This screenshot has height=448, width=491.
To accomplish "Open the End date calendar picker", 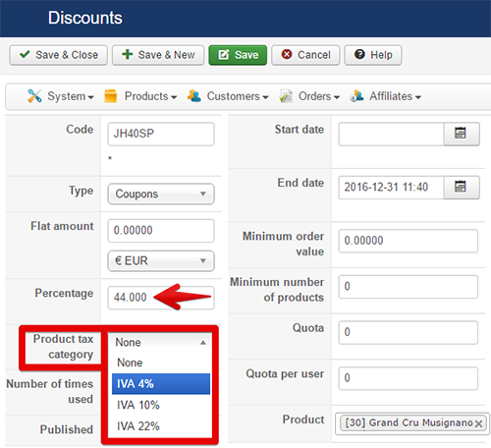I will (x=462, y=187).
